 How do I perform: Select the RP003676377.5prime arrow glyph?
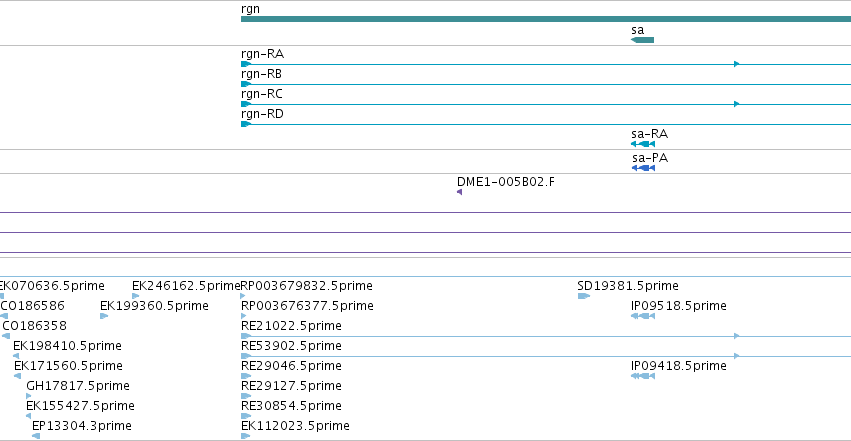tap(244, 316)
